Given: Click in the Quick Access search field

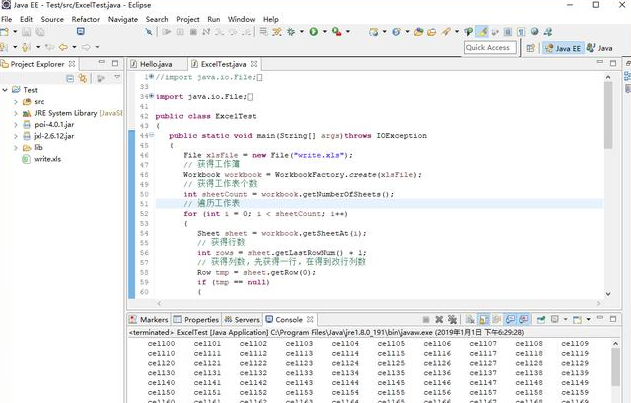Looking at the screenshot, I should pos(489,47).
